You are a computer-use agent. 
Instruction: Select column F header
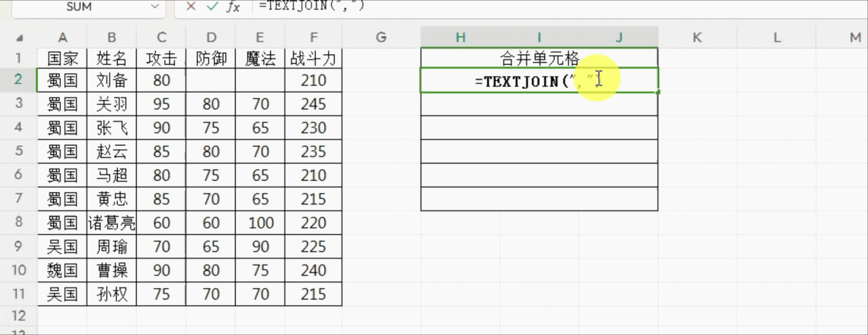pos(313,37)
